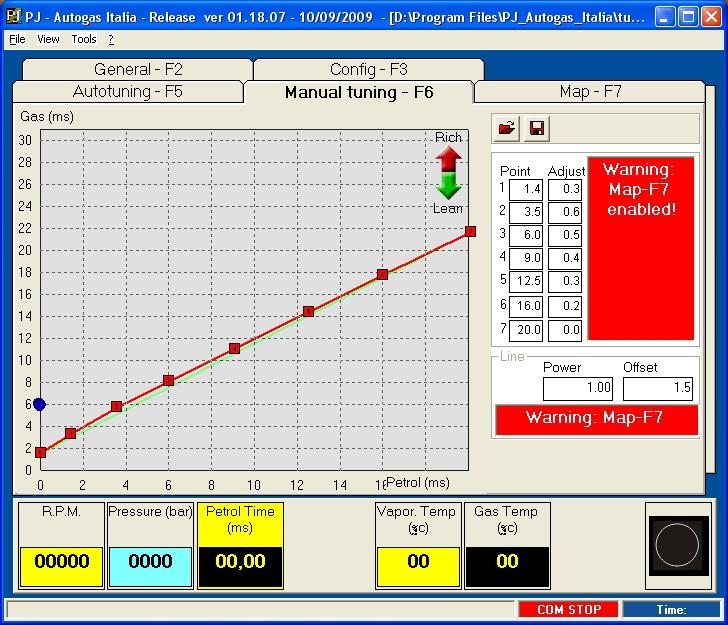Open the File menu
Viewport: 728px width, 625px height.
coord(16,39)
